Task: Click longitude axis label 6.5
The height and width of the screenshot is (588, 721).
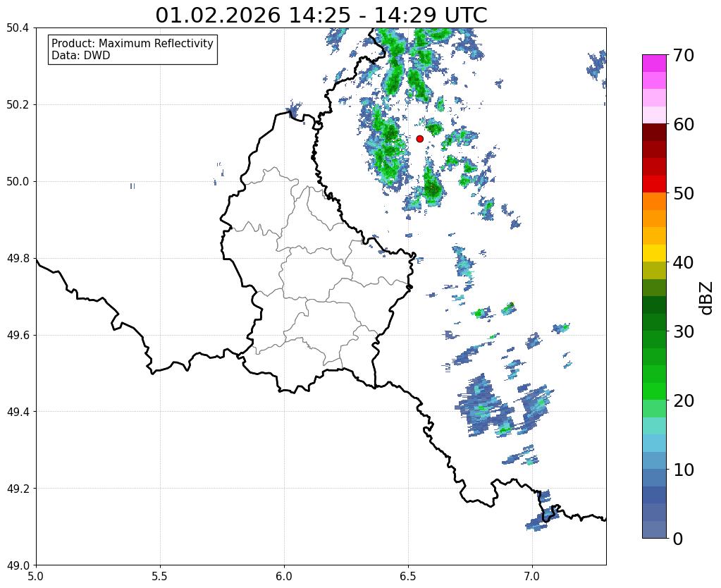Action: [408, 576]
